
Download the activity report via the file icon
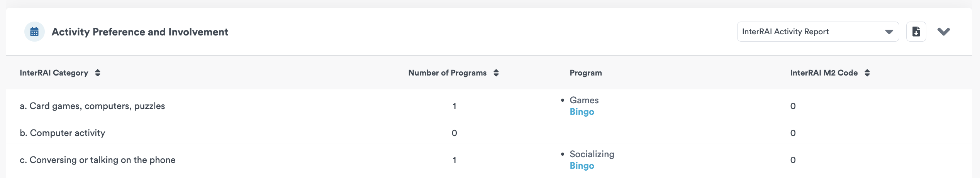pos(916,32)
